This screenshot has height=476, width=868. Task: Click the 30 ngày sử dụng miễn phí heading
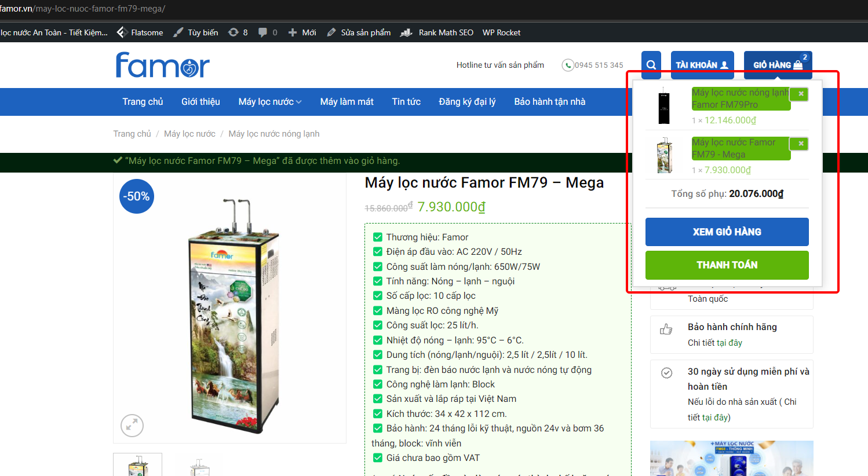pyautogui.click(x=749, y=379)
